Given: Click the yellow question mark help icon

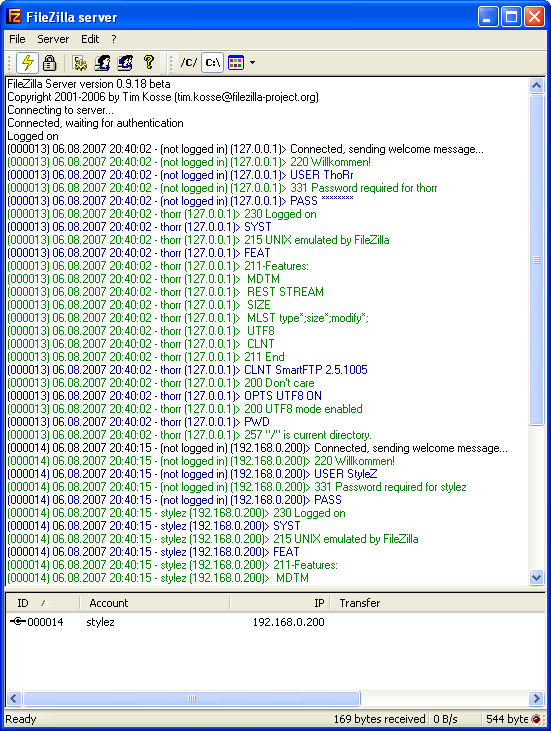Looking at the screenshot, I should click(148, 62).
